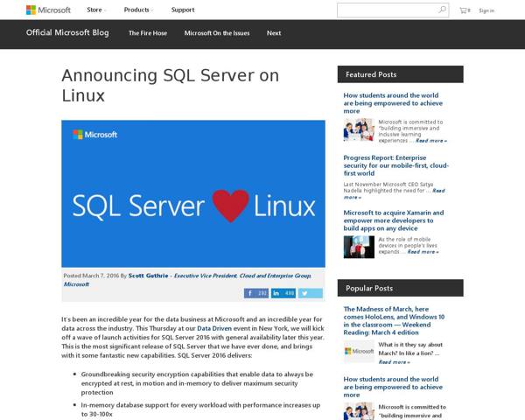Open the Next blog section
Viewport: 525px width, 420px height.
point(274,33)
